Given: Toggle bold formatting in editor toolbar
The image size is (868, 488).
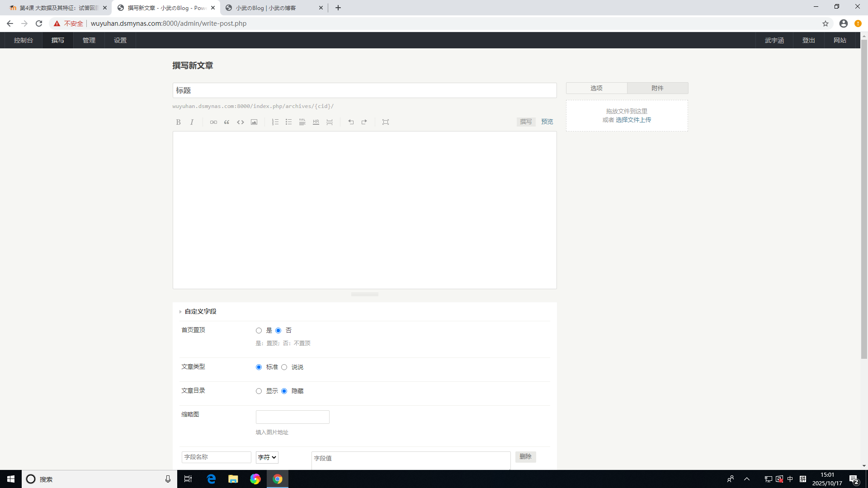Looking at the screenshot, I should pos(178,122).
